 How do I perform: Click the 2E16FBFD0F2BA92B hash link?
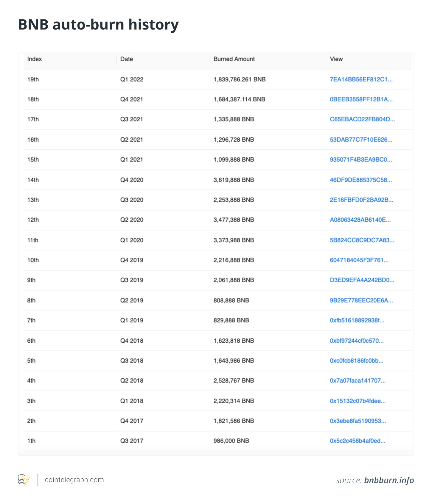(x=361, y=200)
